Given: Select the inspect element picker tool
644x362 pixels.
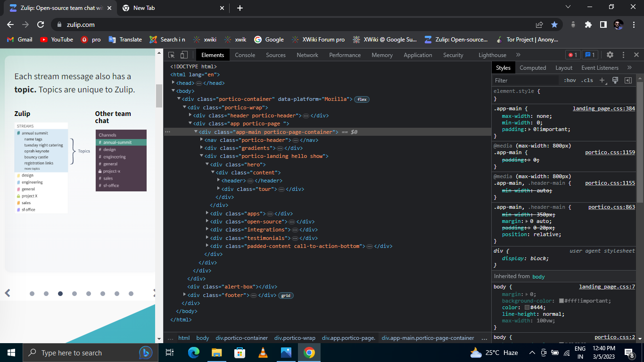Looking at the screenshot, I should (x=171, y=55).
